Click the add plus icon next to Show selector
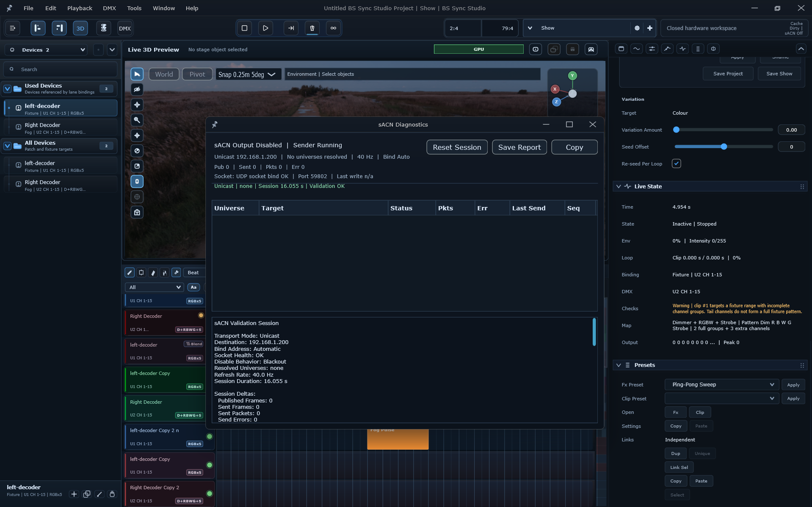812x507 pixels. (x=649, y=28)
